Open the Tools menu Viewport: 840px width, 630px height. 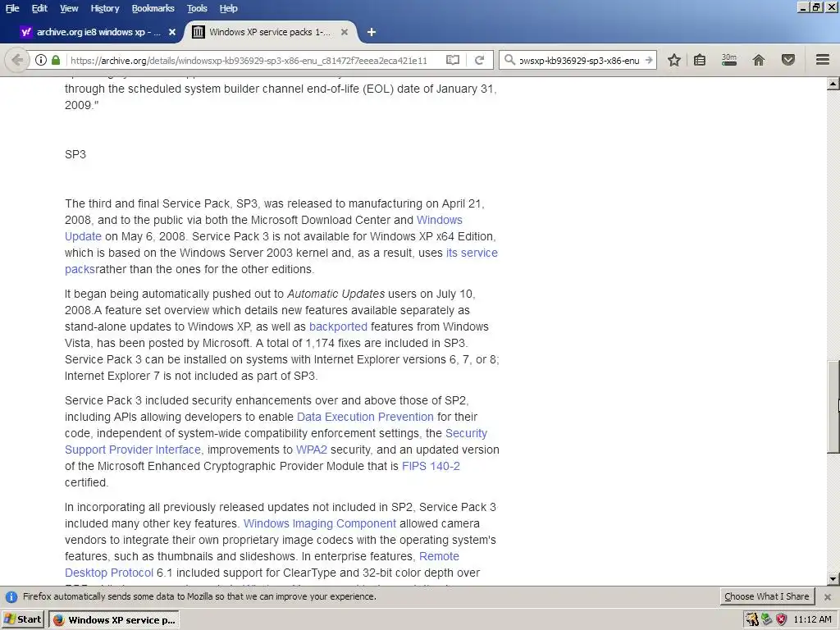click(x=197, y=8)
